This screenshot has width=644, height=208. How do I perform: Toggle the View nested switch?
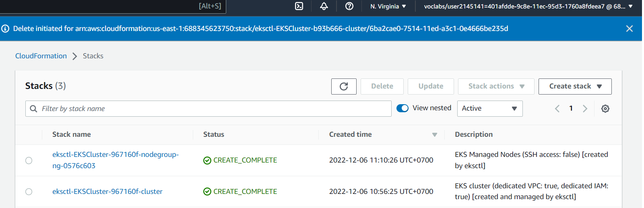pyautogui.click(x=402, y=108)
